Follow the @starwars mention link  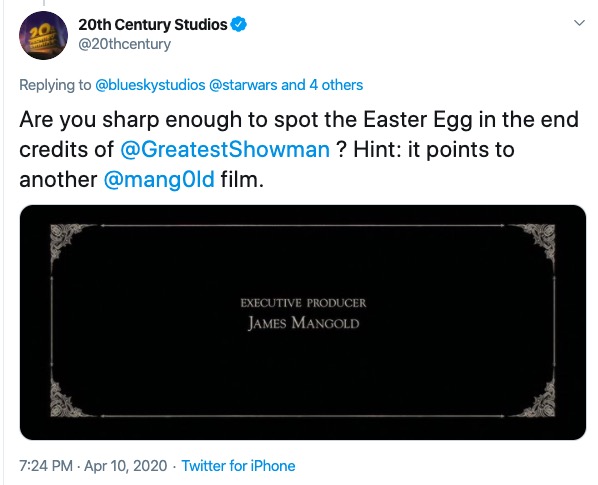(243, 85)
